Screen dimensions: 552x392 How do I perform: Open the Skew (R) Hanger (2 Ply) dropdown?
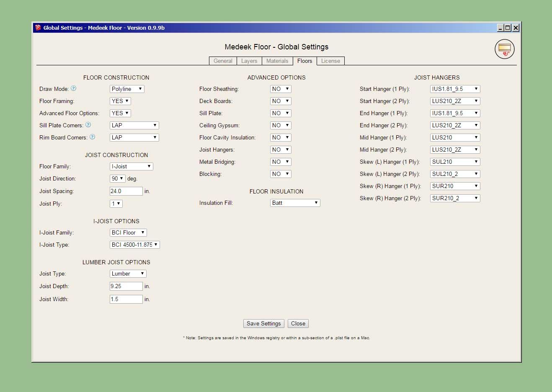coord(455,198)
